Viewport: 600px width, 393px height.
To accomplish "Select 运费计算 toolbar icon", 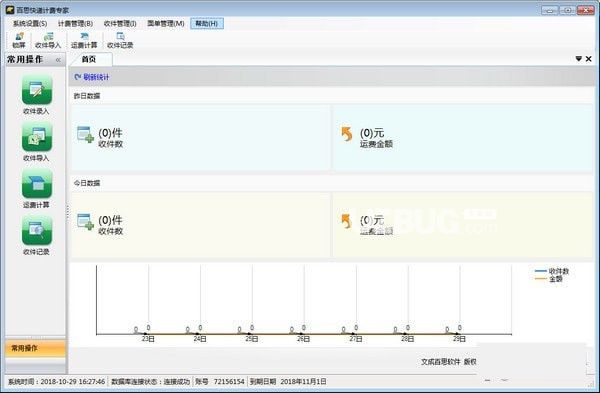I will tap(84, 41).
